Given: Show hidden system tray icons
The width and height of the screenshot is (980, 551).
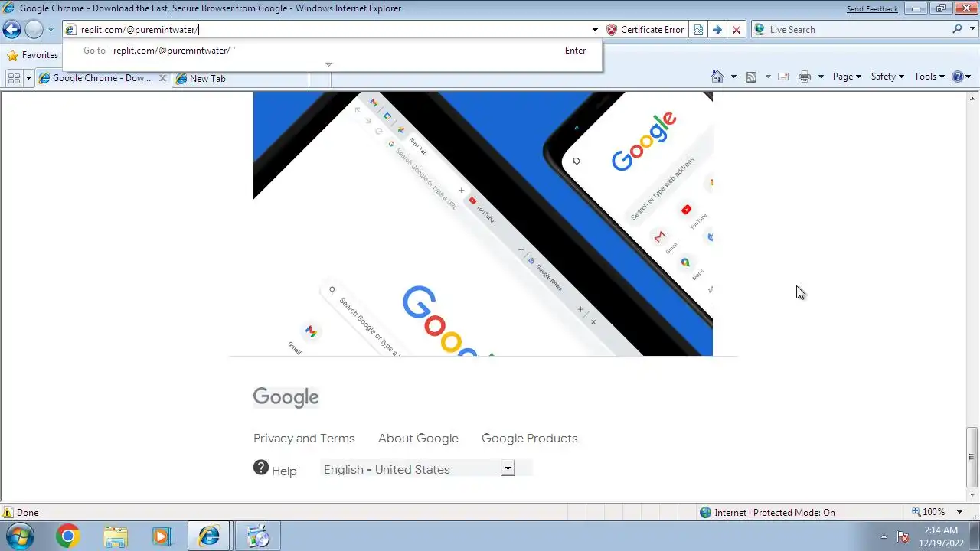Looking at the screenshot, I should coord(884,536).
